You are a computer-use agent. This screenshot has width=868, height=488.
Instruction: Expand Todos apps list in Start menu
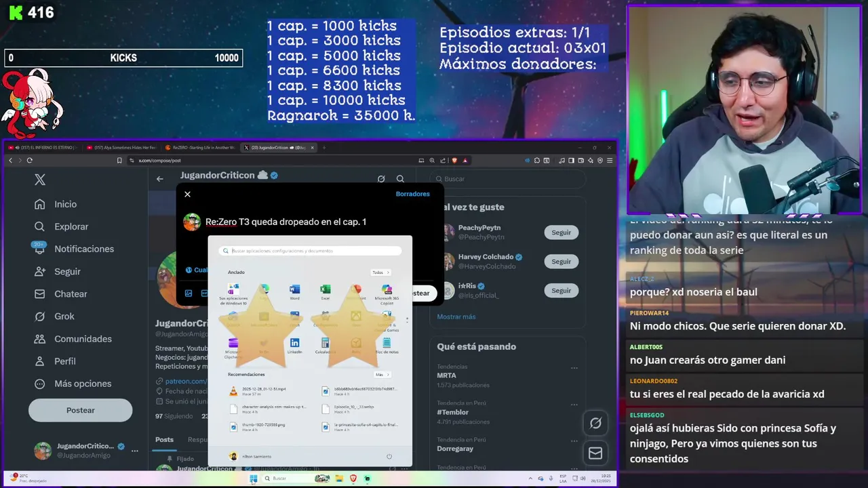[x=380, y=272]
